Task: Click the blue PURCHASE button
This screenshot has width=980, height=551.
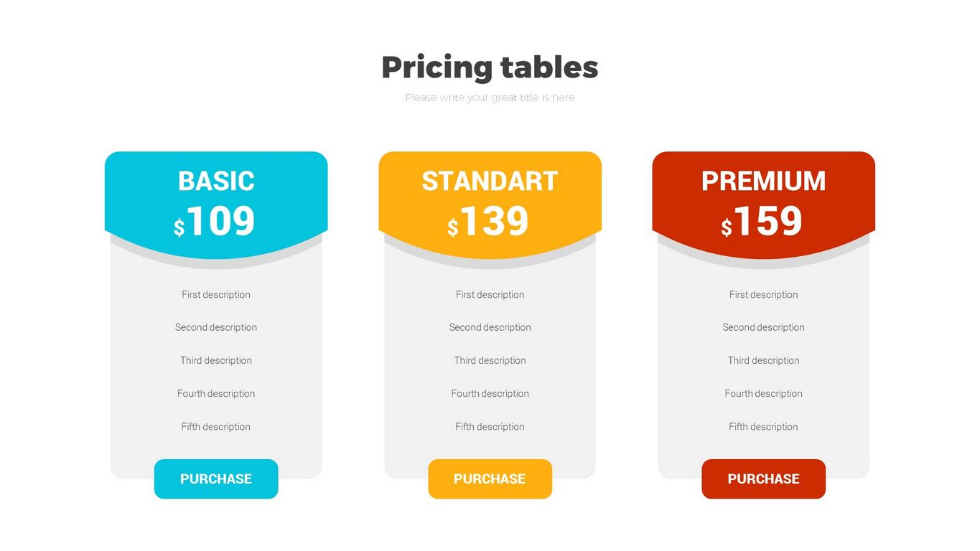Action: 216,479
